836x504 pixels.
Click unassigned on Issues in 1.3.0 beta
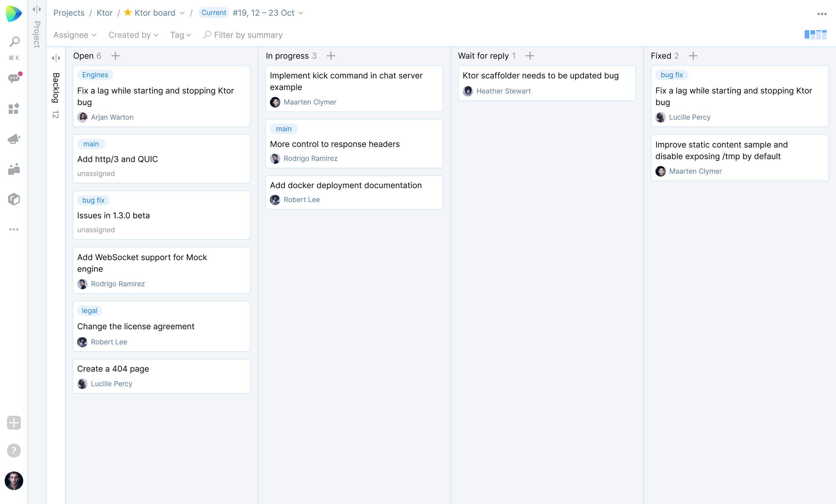coord(96,230)
